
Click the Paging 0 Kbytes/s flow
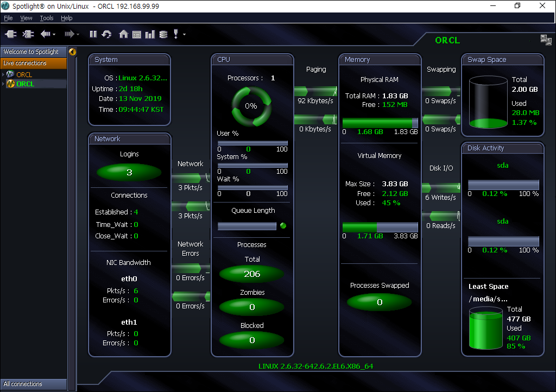tap(315, 120)
